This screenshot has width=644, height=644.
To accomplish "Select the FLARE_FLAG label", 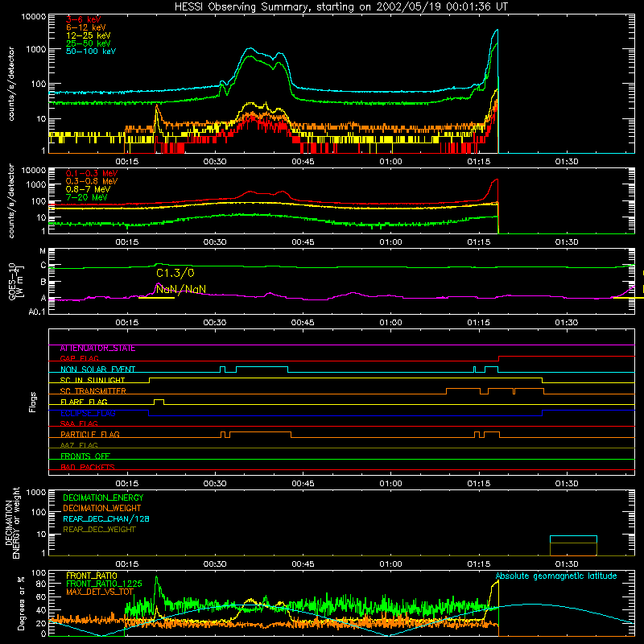I will pyautogui.click(x=84, y=402).
